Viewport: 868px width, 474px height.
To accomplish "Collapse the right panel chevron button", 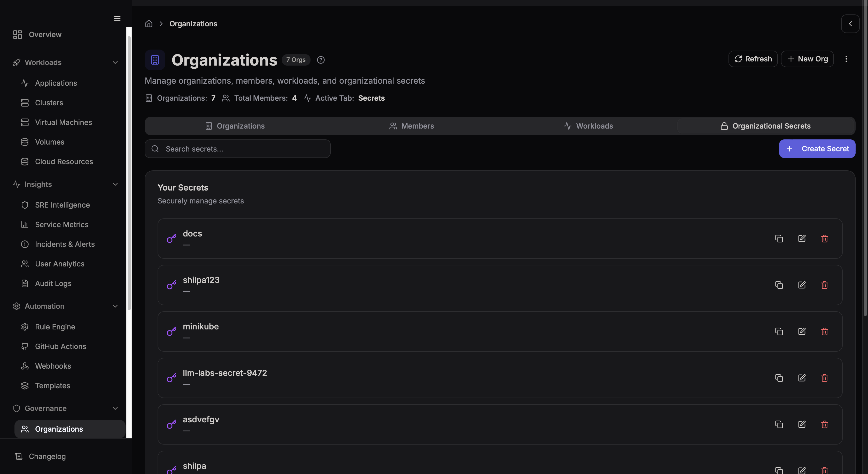I will (850, 24).
